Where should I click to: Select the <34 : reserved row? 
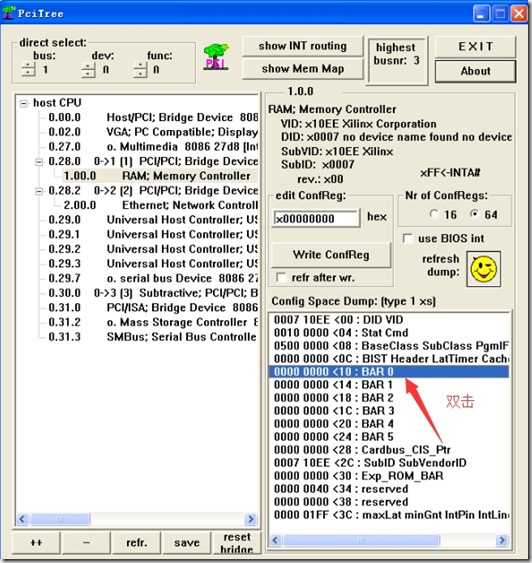pos(389,489)
